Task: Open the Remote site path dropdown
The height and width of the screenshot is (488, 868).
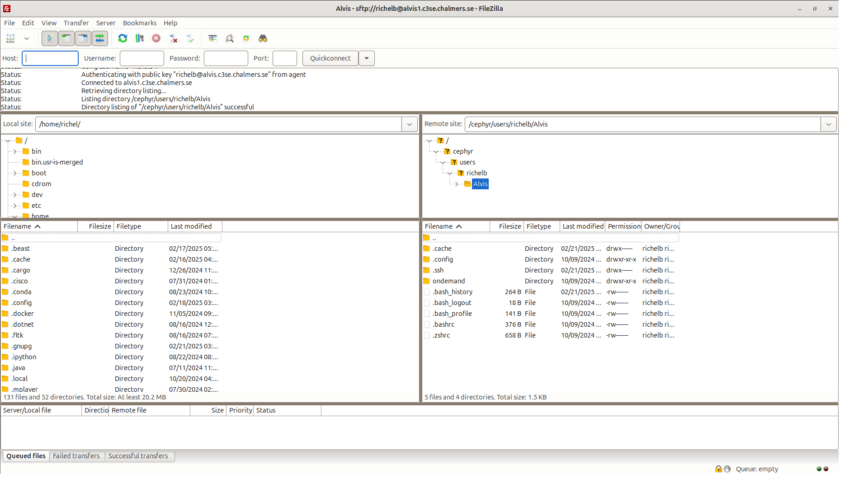Action: [829, 124]
